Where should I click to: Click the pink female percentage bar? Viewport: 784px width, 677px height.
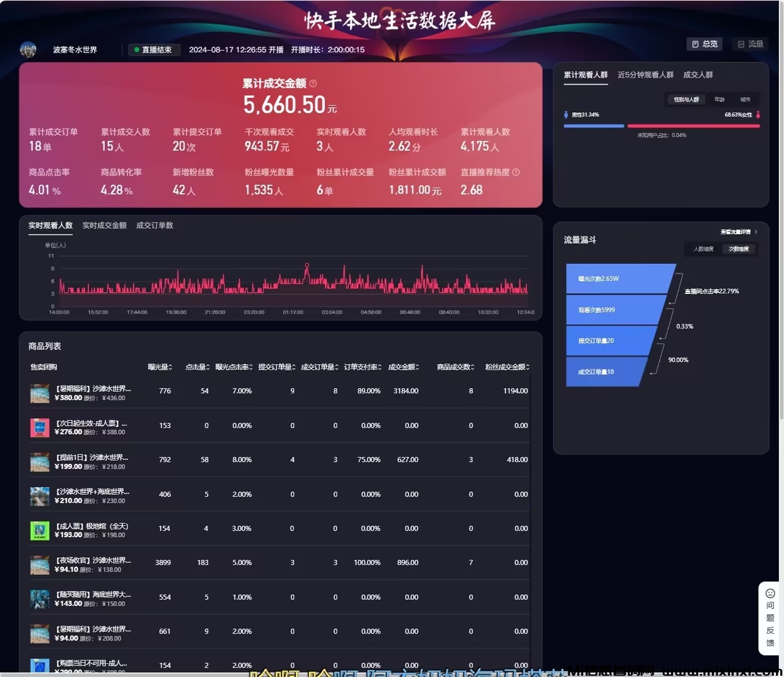click(693, 126)
